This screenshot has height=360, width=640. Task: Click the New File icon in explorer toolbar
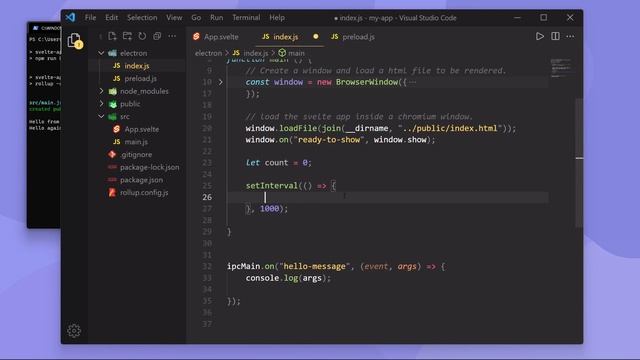[112, 36]
